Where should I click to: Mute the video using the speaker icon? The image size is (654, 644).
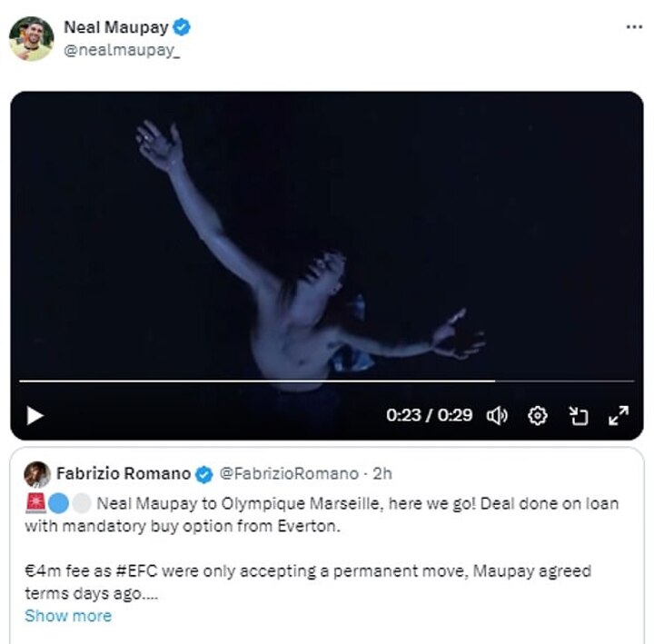497,416
